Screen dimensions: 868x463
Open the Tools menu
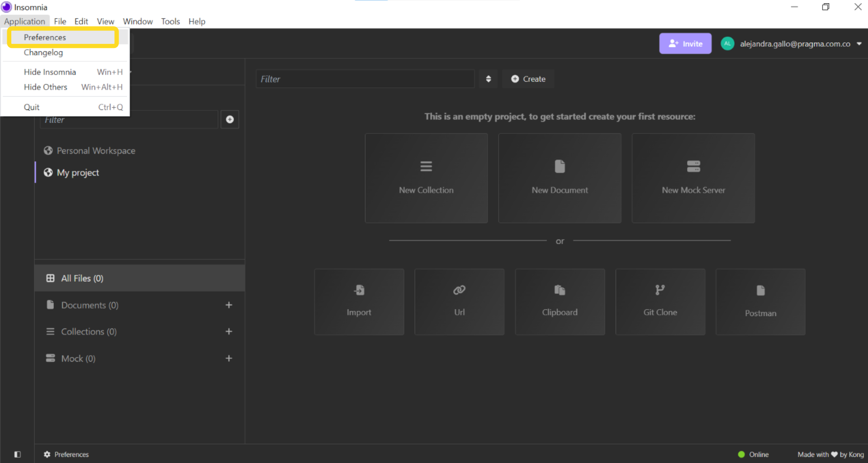[171, 21]
